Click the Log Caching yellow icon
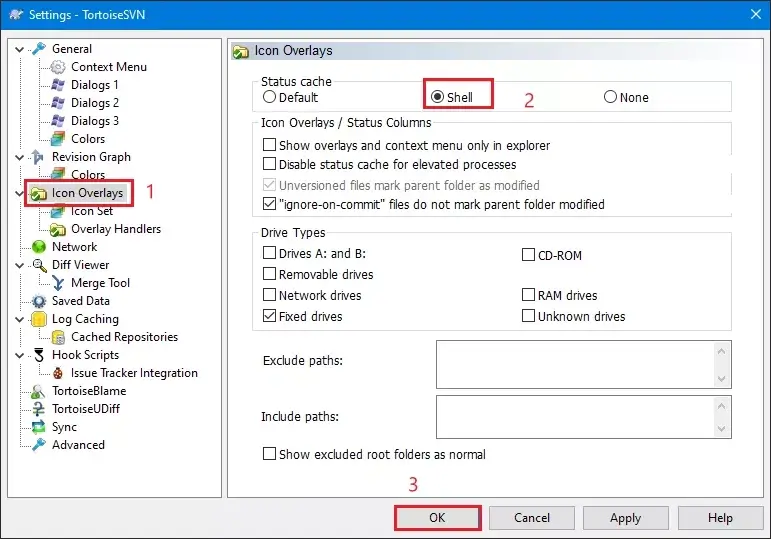 click(39, 319)
